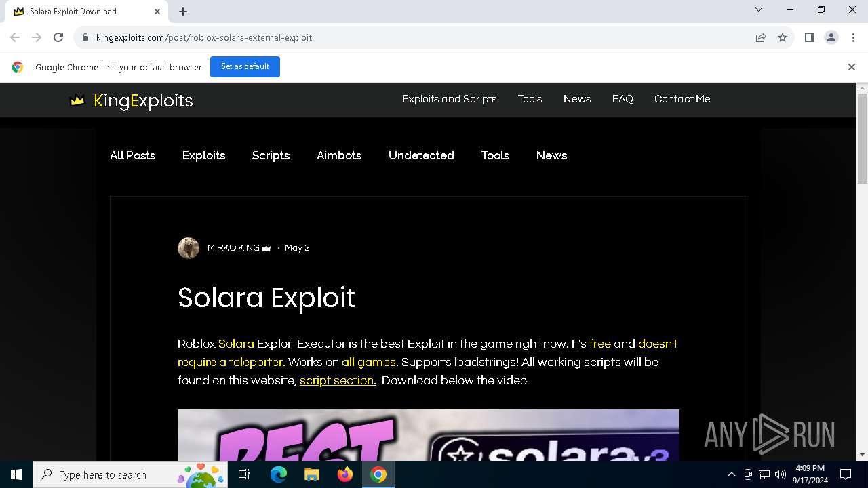The image size is (868, 488).
Task: Open the Windows Start menu
Action: pos(16,474)
